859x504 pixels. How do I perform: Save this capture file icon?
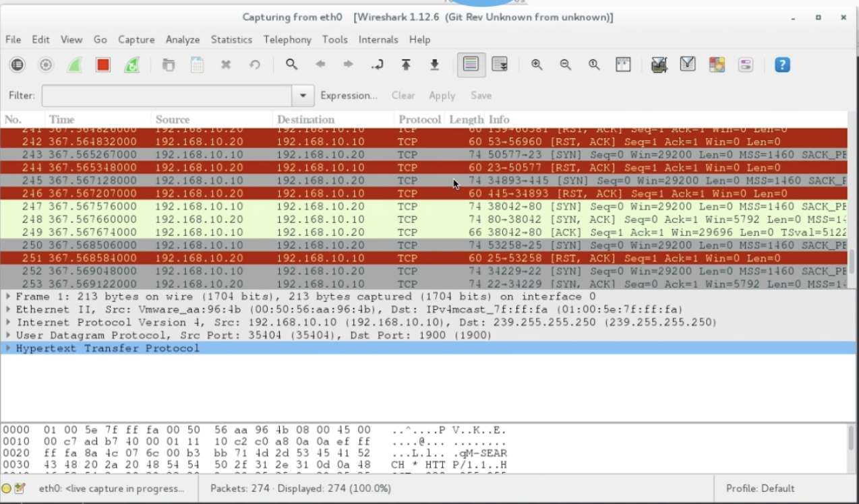(x=197, y=65)
